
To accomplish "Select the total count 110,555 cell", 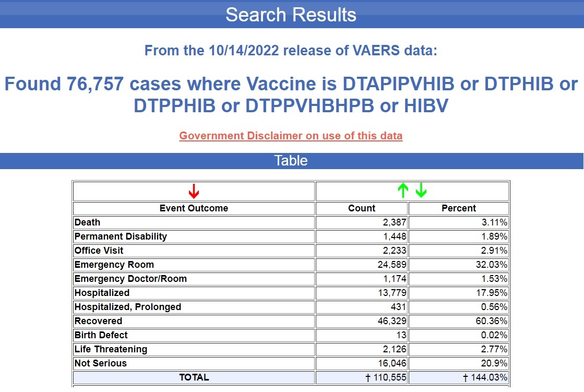I will 386,377.
